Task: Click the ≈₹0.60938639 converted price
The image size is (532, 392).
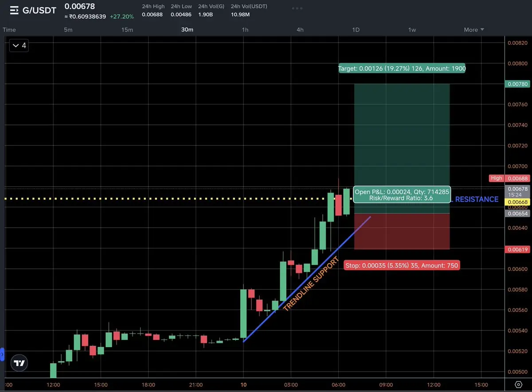Action: click(x=85, y=16)
